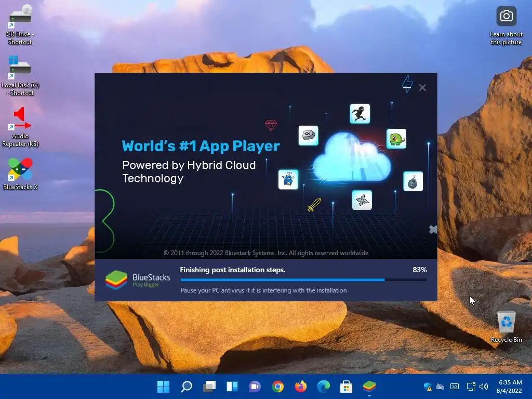The width and height of the screenshot is (532, 399).
Task: Open the CD Drive shortcut icon
Action: tap(20, 24)
